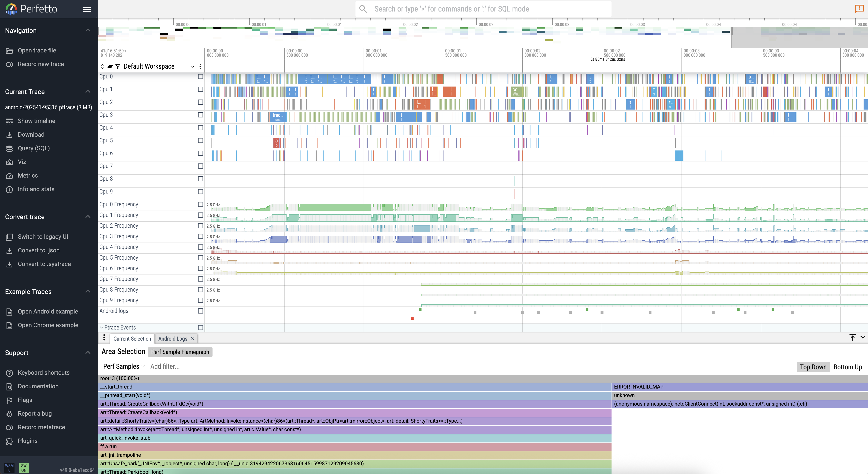Click the Top Down view button
This screenshot has height=474, width=868.
pyautogui.click(x=813, y=367)
